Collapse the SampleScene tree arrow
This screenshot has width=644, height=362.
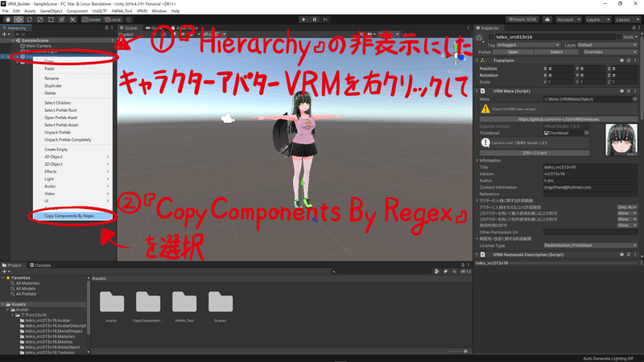tap(13, 41)
